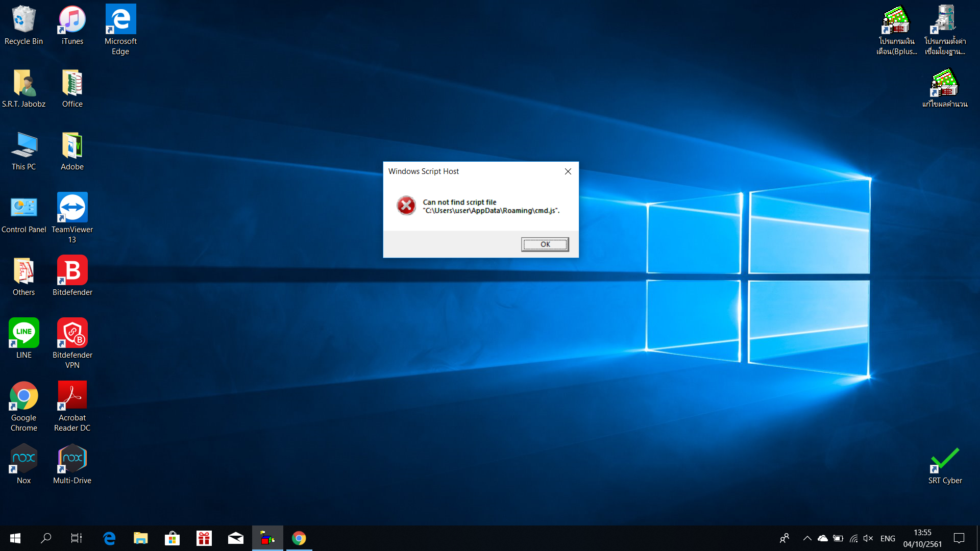Open the Microsoft Store taskbar icon
This screenshot has width=980, height=551.
coord(173,538)
